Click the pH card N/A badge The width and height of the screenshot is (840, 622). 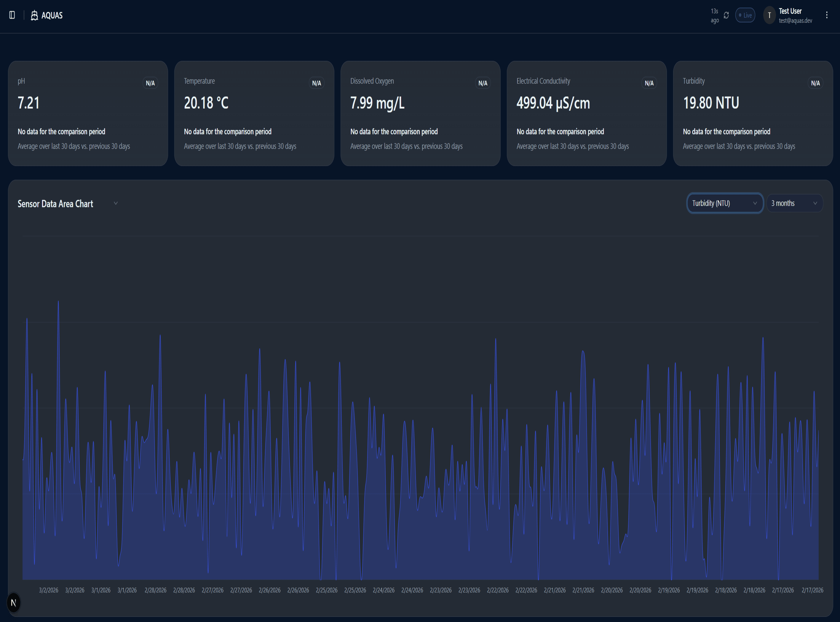click(150, 83)
